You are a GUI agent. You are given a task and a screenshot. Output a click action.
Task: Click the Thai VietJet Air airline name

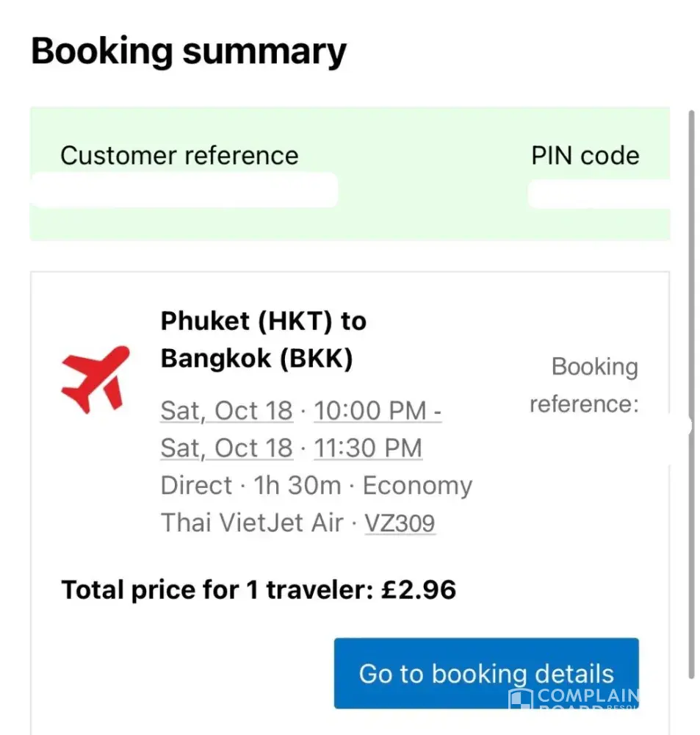[252, 523]
